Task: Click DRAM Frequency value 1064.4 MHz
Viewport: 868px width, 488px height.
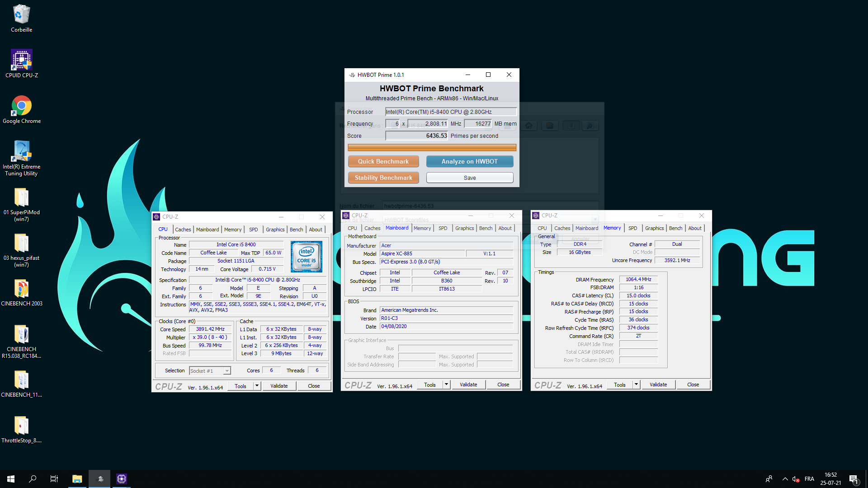Action: tap(638, 279)
